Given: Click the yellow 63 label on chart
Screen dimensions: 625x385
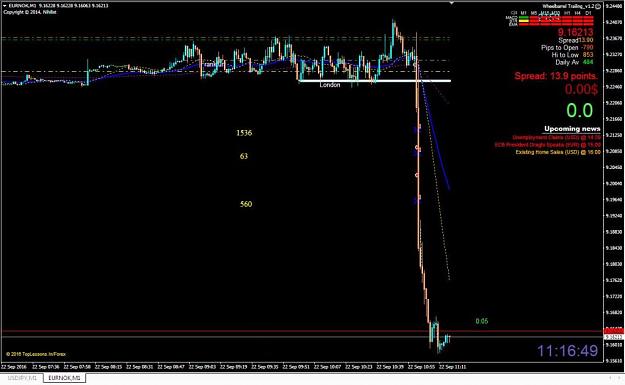Looking at the screenshot, I should tap(244, 156).
